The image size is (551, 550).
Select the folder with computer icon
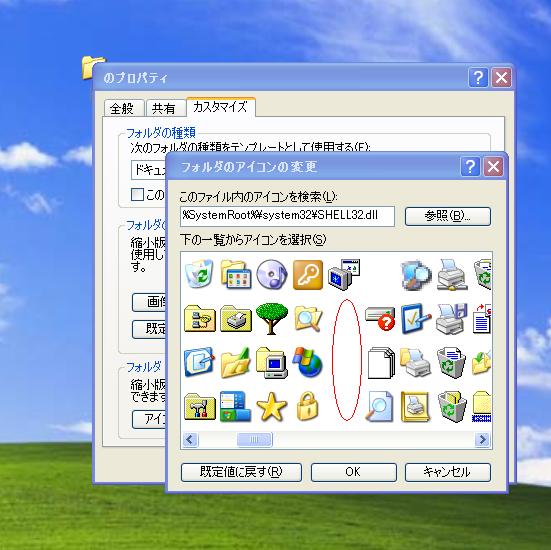tap(272, 363)
